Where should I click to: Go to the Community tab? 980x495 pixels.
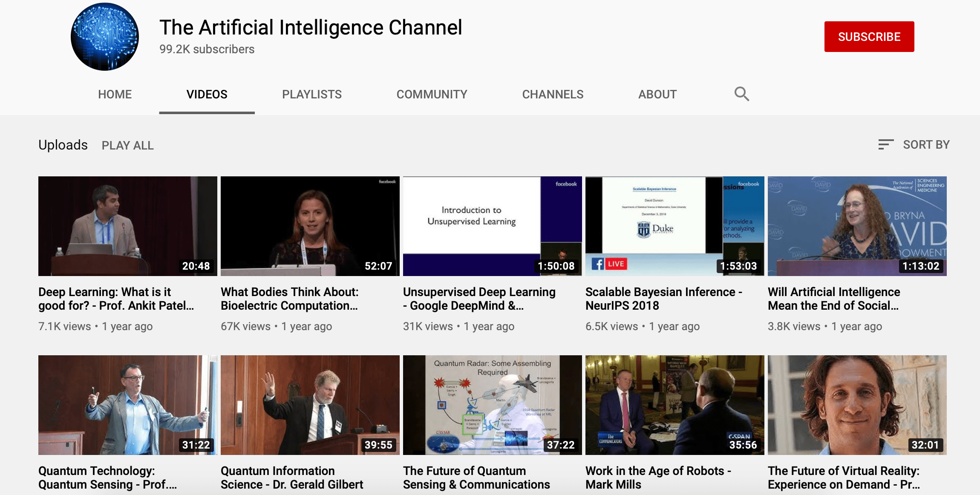[x=432, y=94]
